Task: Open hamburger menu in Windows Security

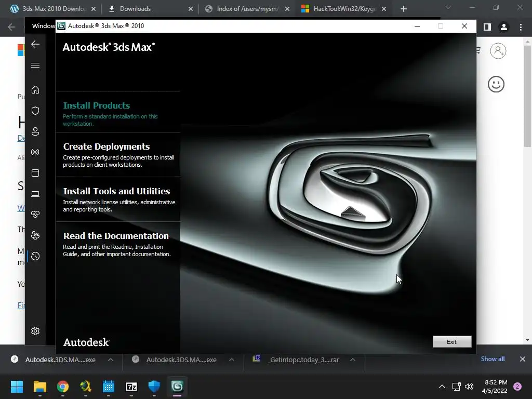Action: point(35,65)
